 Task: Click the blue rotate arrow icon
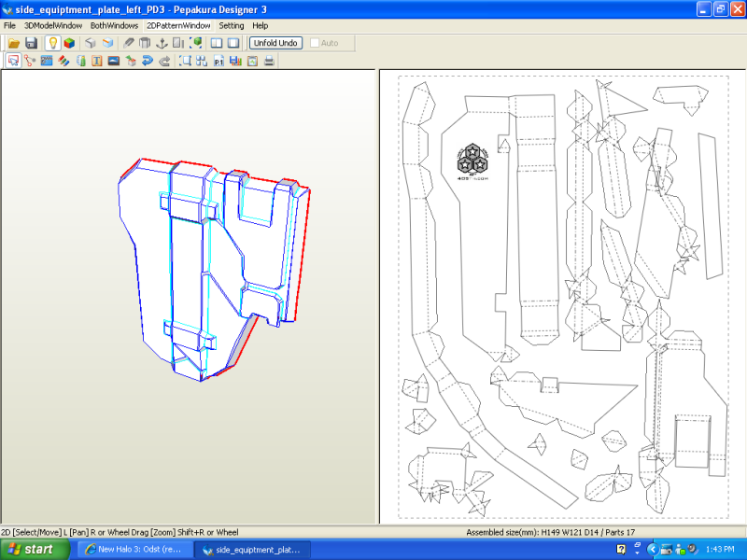coord(148,62)
